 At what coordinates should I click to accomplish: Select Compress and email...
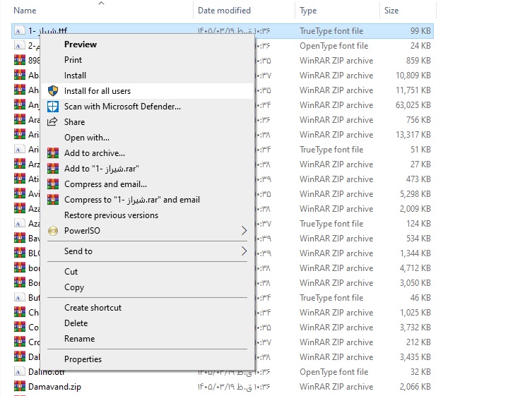tap(147, 184)
